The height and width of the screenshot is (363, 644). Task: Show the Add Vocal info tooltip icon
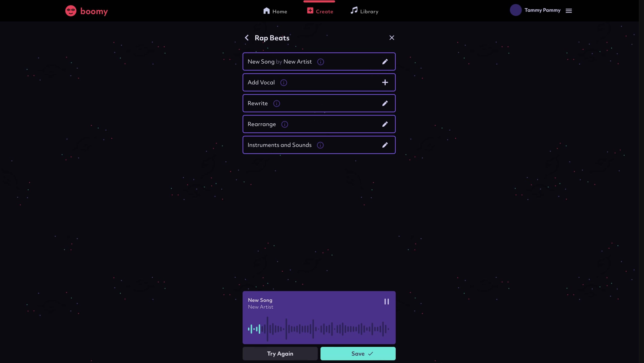click(284, 83)
